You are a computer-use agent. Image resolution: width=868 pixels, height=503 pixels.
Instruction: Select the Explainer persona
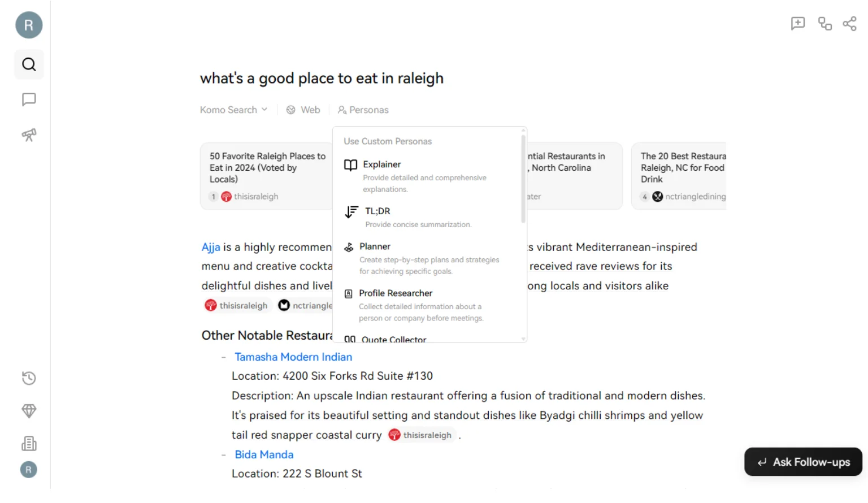point(382,164)
